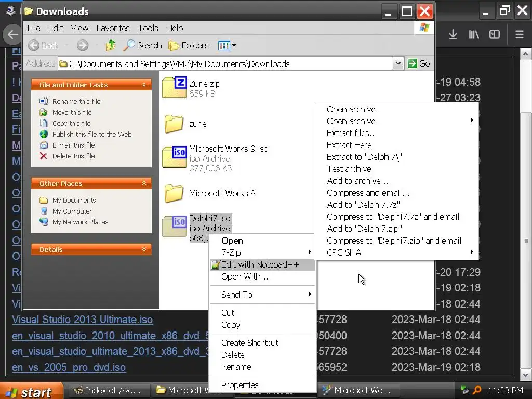Select the Microsoft Works 9.iso icon
Image resolution: width=532 pixels, height=399 pixels.
point(175,157)
